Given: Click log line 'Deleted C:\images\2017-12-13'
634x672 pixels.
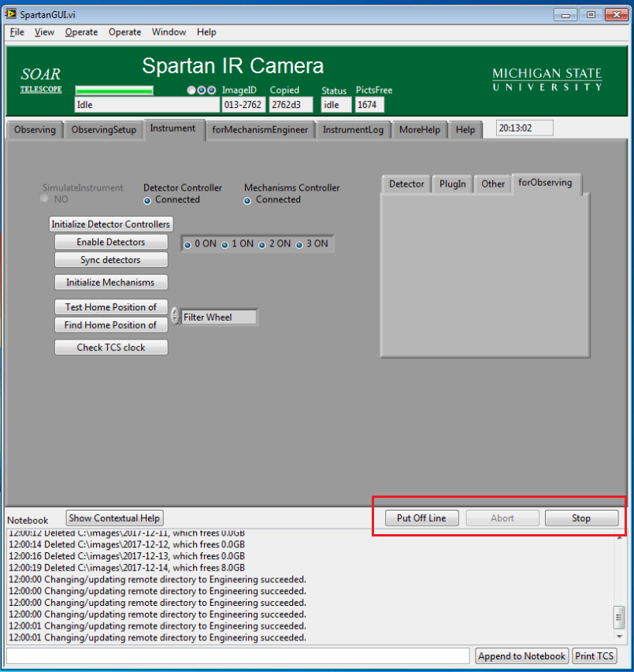Looking at the screenshot, I should (127, 556).
